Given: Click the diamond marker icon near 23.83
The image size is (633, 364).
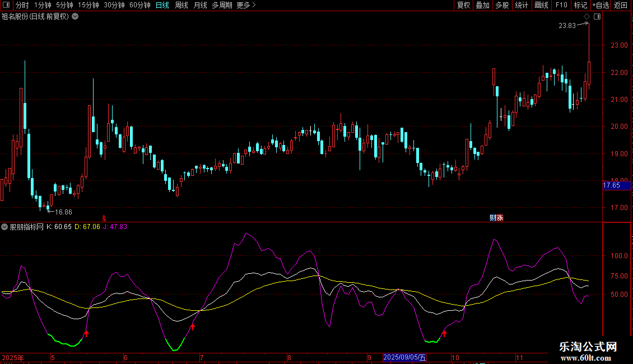Looking at the screenshot, I should click(x=587, y=16).
